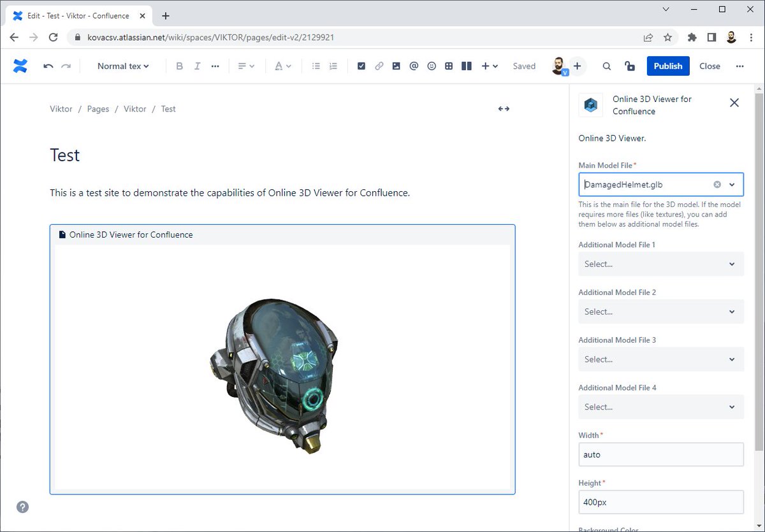The image size is (765, 532).
Task: Open Additional Model File 1 select
Action: click(660, 264)
